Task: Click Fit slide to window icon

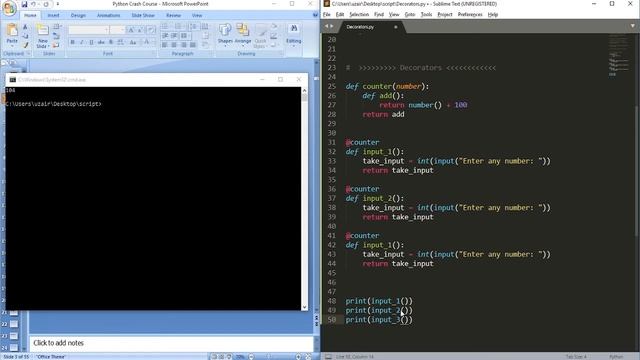Action: click(x=308, y=357)
